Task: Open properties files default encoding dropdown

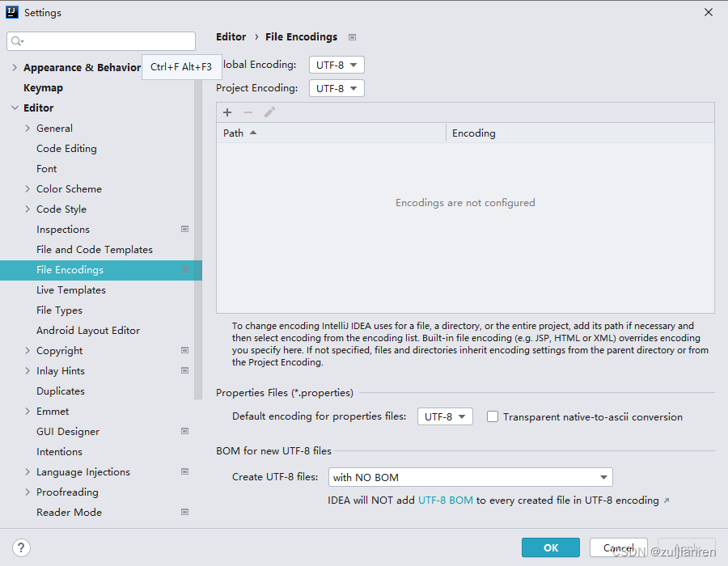Action: point(445,416)
